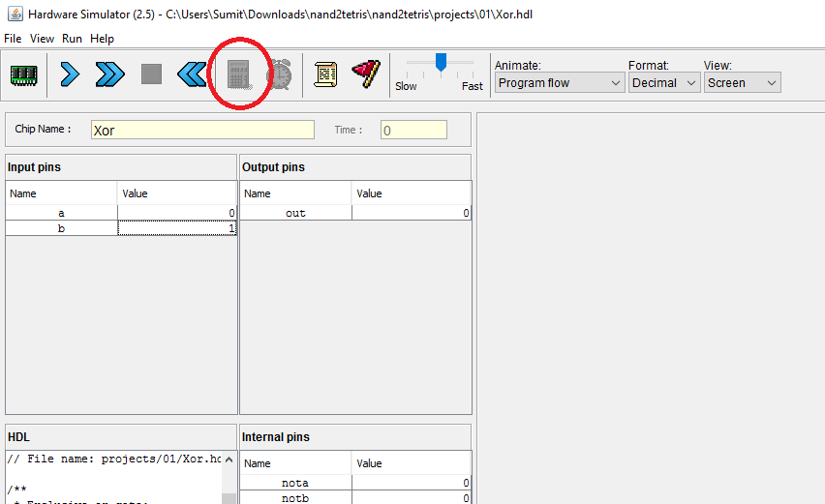Reset with the rewind double arrow
Image resolution: width=825 pixels, height=504 pixels.
click(192, 74)
